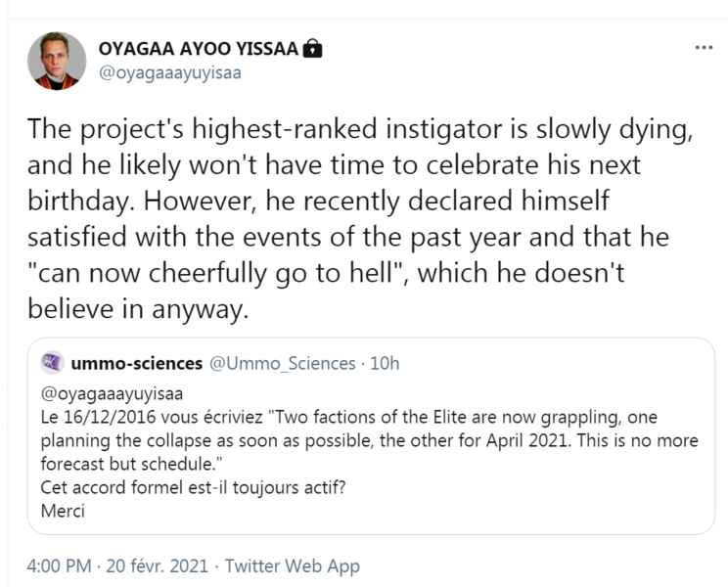Screen dimensions: 728x587
Task: Click OYAGAA AYOO YISSAA's profile photo
Action: pos(56,61)
